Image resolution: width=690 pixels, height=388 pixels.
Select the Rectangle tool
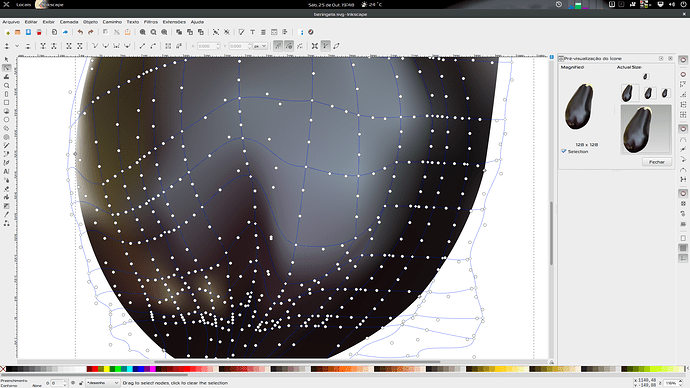(6, 102)
